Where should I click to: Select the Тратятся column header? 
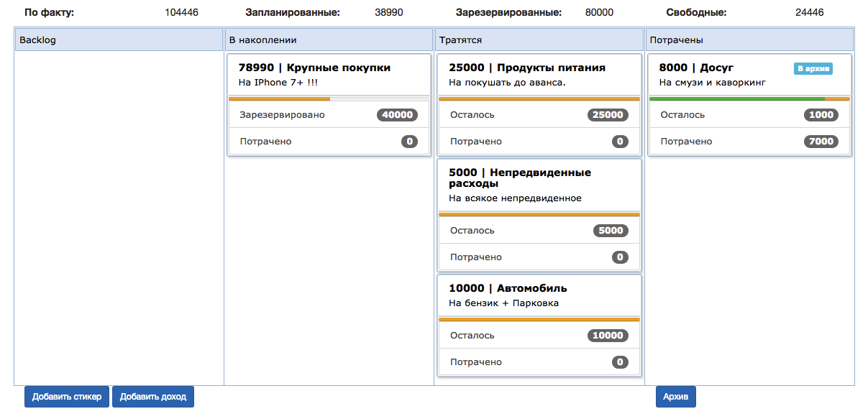(x=539, y=40)
